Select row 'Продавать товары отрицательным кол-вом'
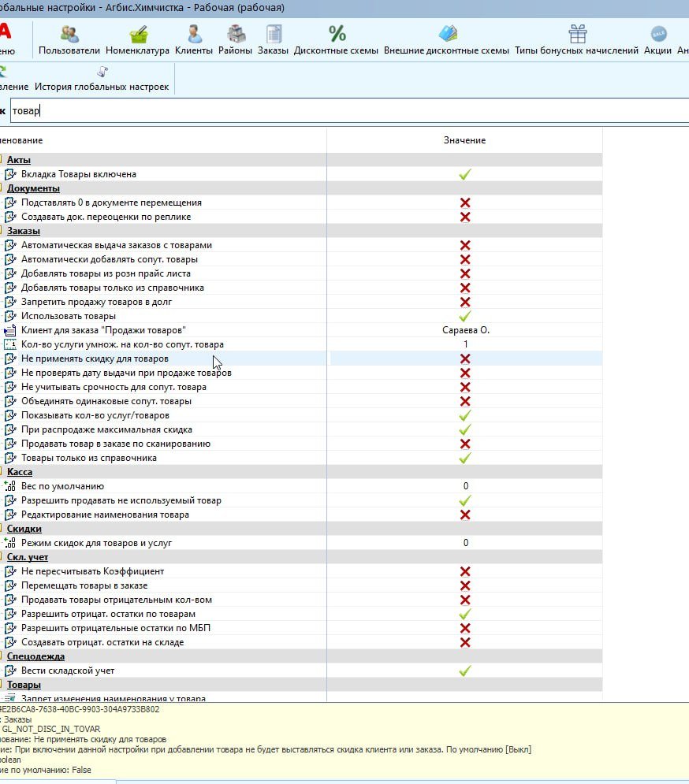The height and width of the screenshot is (784, 689). tap(301, 600)
